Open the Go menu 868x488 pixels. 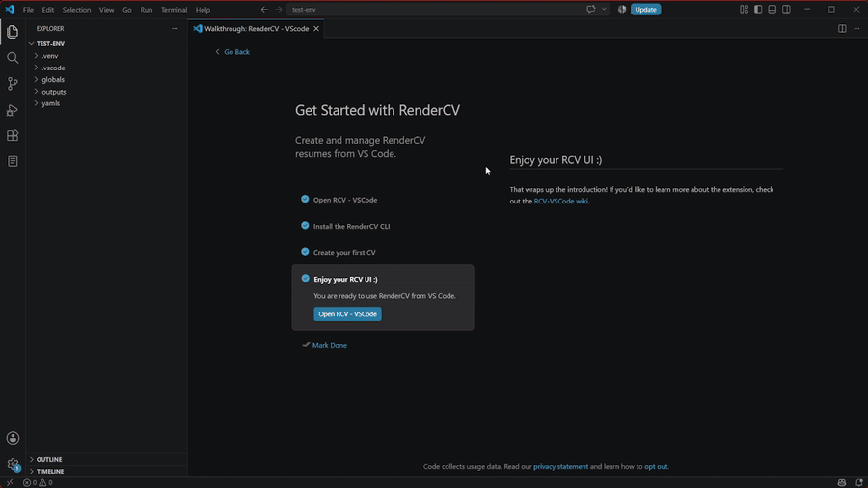(126, 10)
